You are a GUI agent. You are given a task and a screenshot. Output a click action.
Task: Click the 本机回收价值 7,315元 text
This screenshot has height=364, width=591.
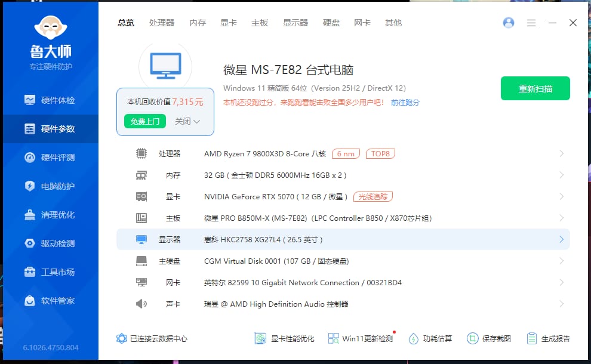coord(165,101)
